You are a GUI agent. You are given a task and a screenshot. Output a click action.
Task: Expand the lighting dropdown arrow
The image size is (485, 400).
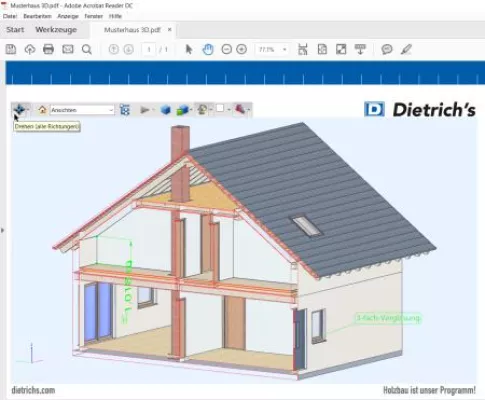click(x=210, y=110)
